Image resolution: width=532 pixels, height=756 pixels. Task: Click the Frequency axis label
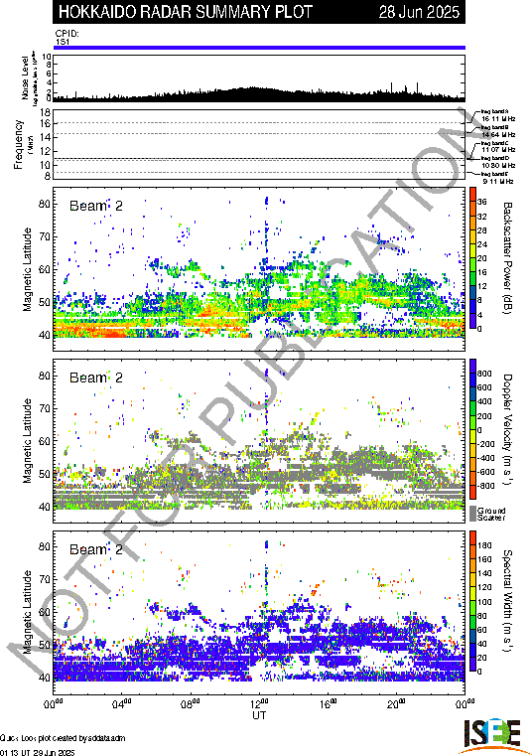pyautogui.click(x=18, y=145)
